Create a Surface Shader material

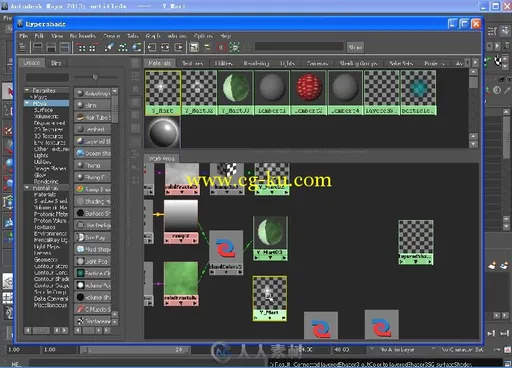[x=92, y=213]
